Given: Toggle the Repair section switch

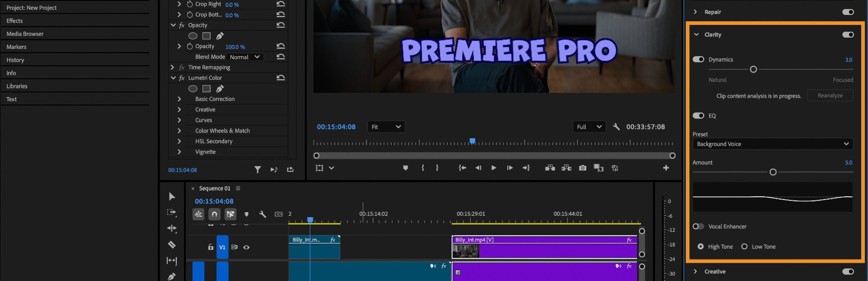Looking at the screenshot, I should [x=848, y=12].
